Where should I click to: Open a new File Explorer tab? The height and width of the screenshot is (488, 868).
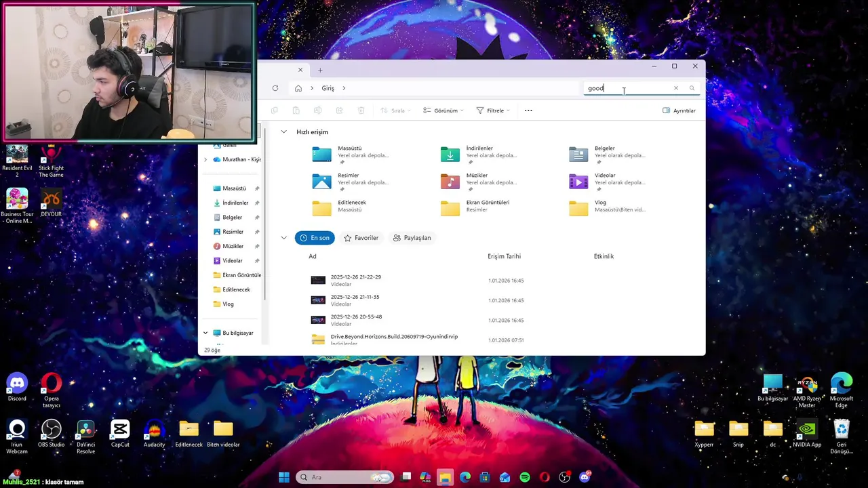point(320,70)
